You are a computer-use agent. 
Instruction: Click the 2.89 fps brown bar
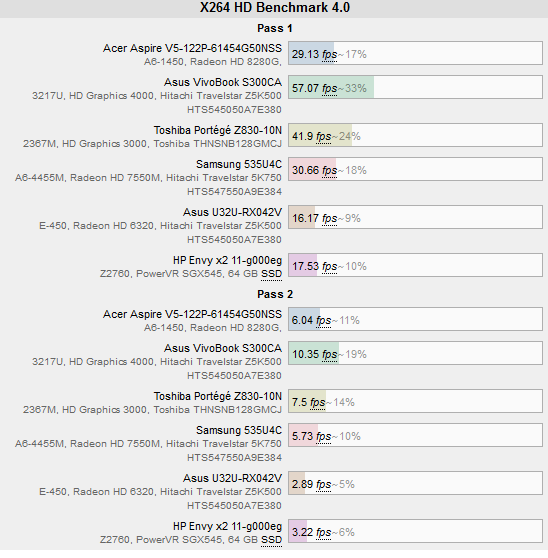coord(297,483)
